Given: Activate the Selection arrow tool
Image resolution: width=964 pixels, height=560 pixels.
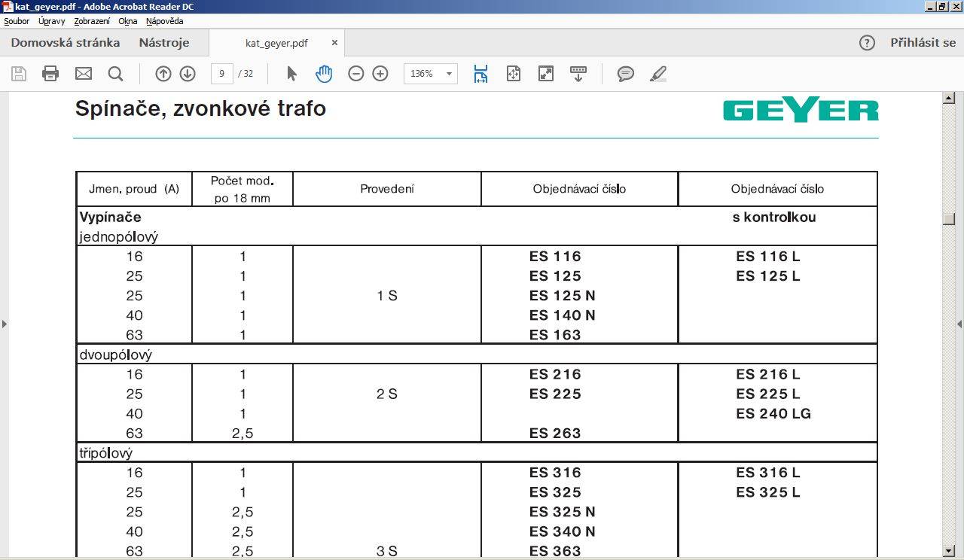Looking at the screenshot, I should [292, 73].
